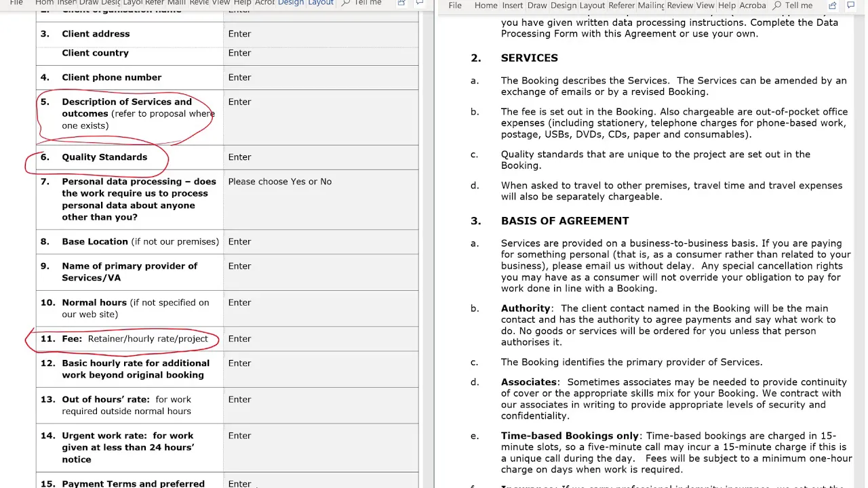Viewport: 868px width, 488px height.
Task: Click the 'Client address' label
Action: pos(96,34)
